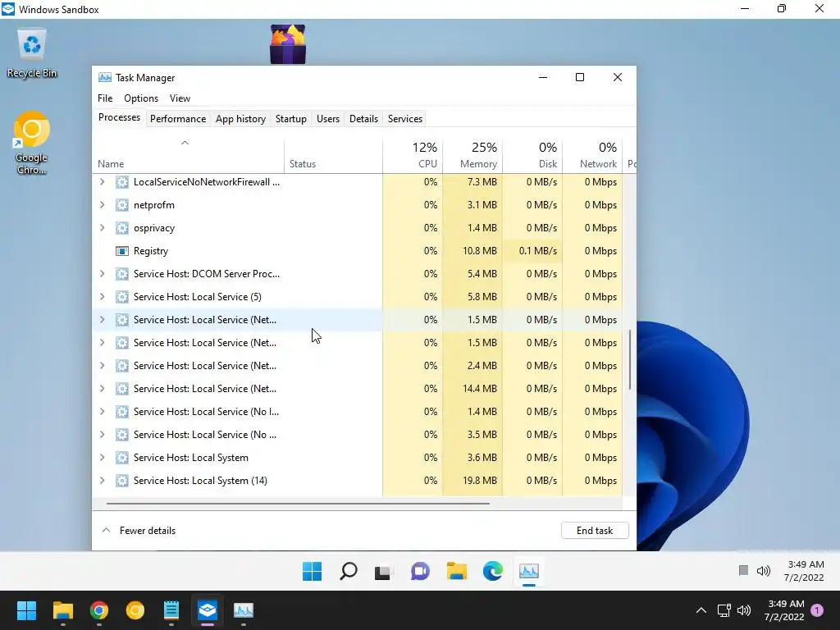
Task: Open the View menu
Action: pyautogui.click(x=180, y=98)
